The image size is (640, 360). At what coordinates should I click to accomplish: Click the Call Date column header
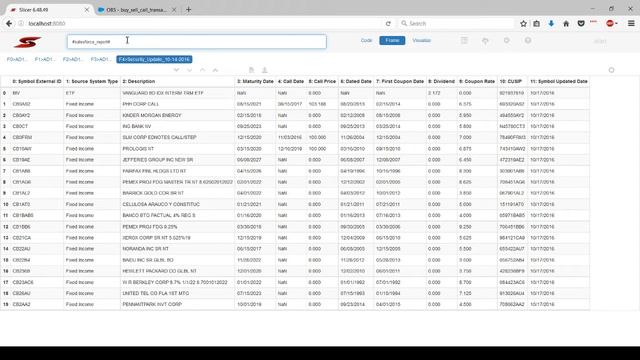291,82
